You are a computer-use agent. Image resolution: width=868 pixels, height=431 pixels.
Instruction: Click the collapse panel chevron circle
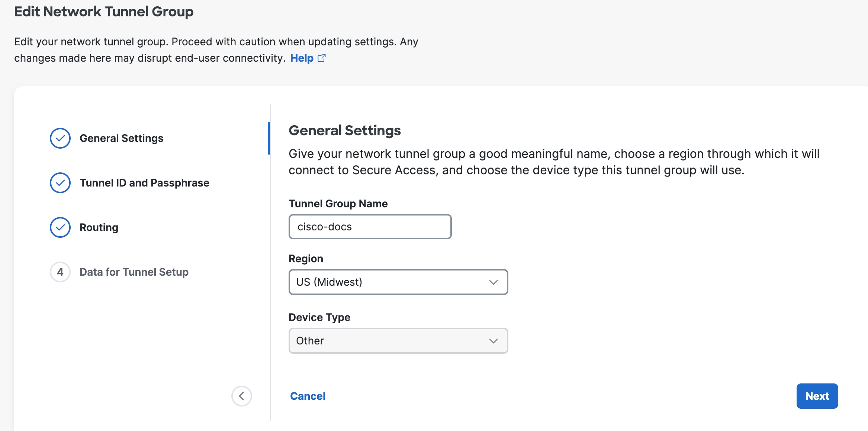click(242, 396)
